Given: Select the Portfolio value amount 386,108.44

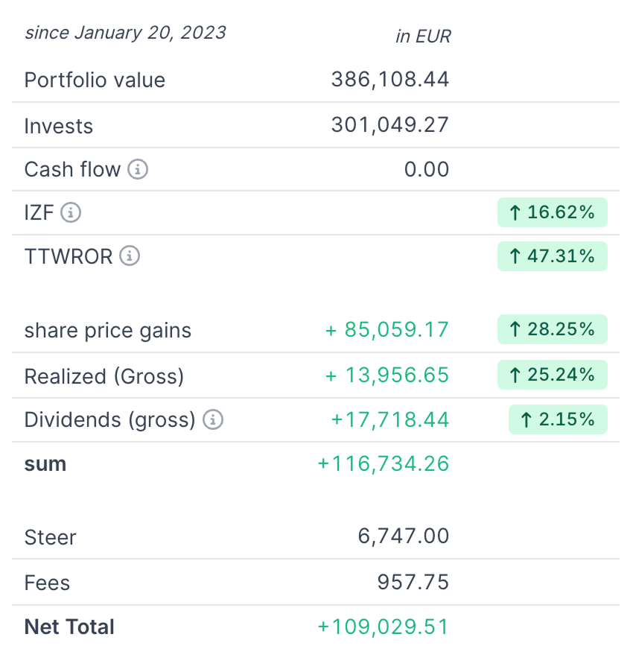Looking at the screenshot, I should coord(390,80).
